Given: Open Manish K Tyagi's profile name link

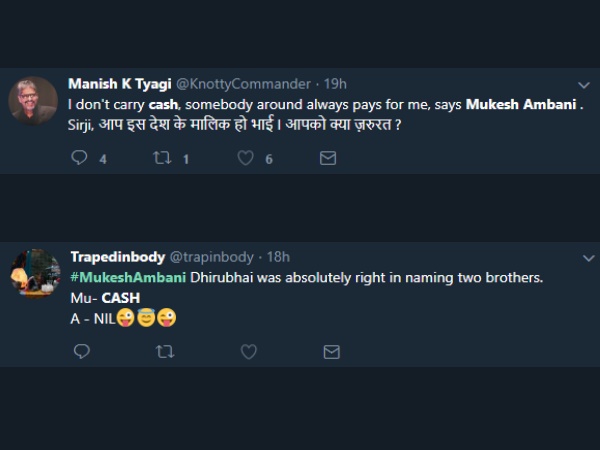Looking at the screenshot, I should pos(110,84).
